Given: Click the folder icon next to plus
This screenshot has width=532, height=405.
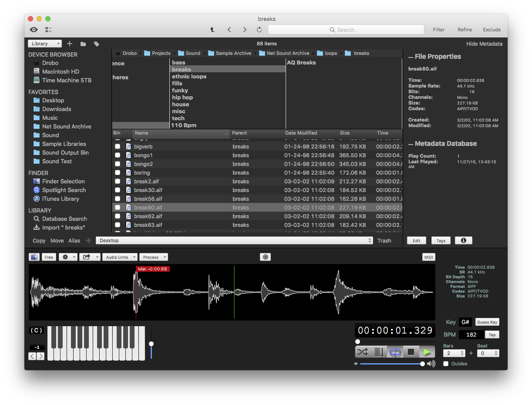Looking at the screenshot, I should click(x=83, y=44).
